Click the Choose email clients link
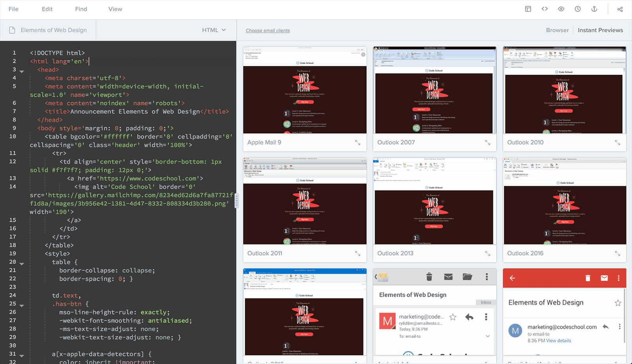 [267, 30]
